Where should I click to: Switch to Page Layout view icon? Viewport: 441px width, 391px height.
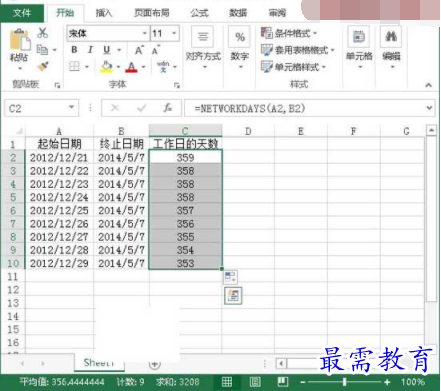point(255,382)
